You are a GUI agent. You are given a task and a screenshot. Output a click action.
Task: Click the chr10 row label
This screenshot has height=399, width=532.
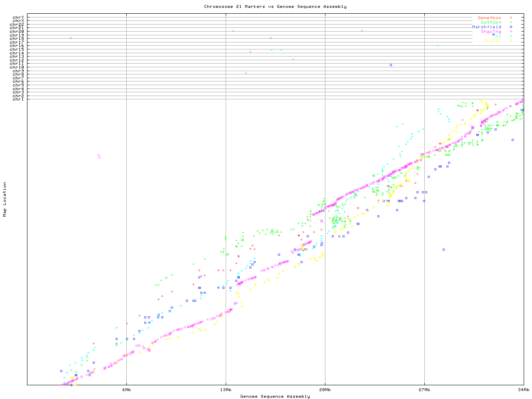tap(17, 67)
